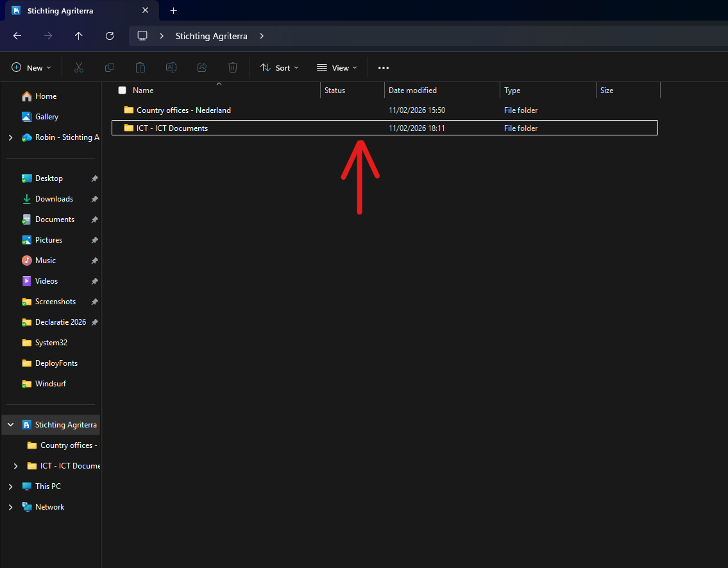Open the See more three-dots menu
Image resolution: width=728 pixels, height=568 pixels.
click(384, 68)
